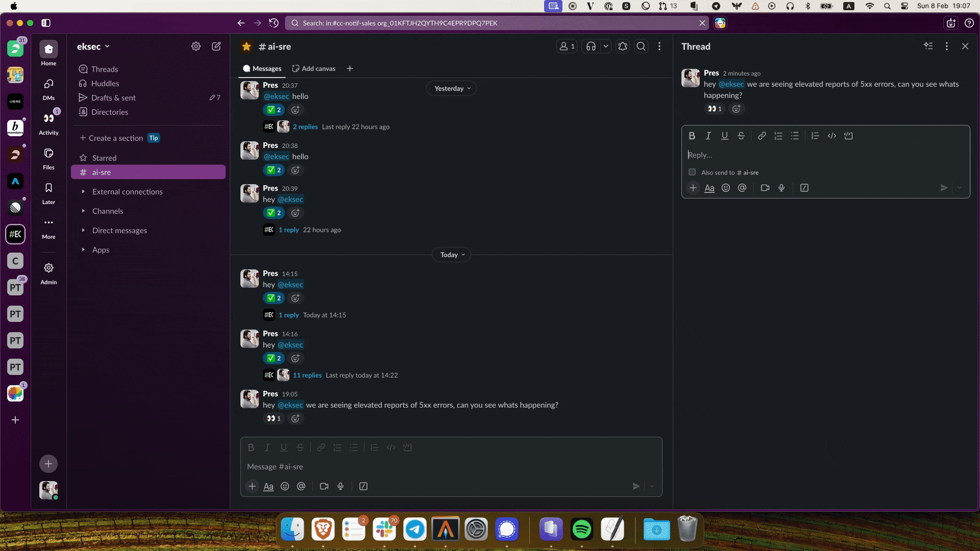This screenshot has width=980, height=551.
Task: Open the 11 replies thread
Action: (x=307, y=375)
